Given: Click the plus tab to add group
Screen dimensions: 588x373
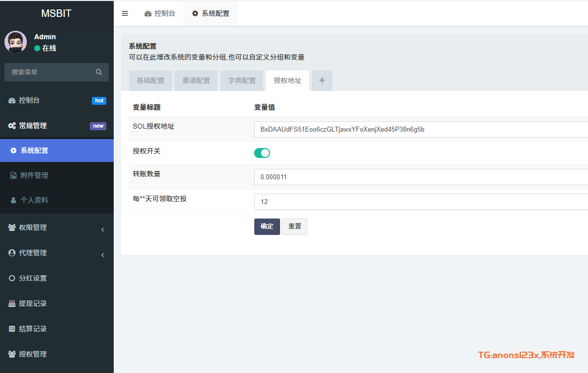Looking at the screenshot, I should (322, 80).
